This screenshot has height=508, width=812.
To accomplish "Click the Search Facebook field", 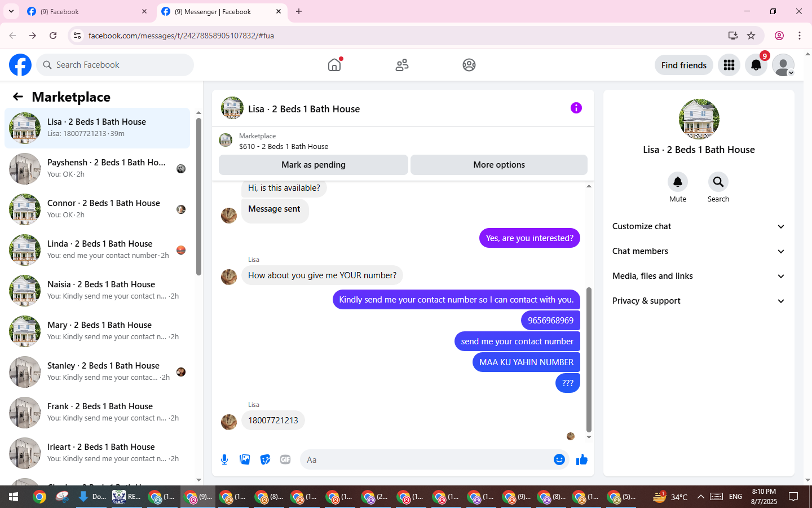I will 115,65.
